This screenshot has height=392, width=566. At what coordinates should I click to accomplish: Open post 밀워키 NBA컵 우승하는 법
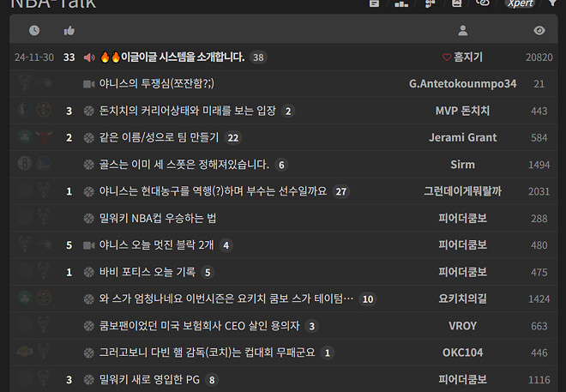158,219
